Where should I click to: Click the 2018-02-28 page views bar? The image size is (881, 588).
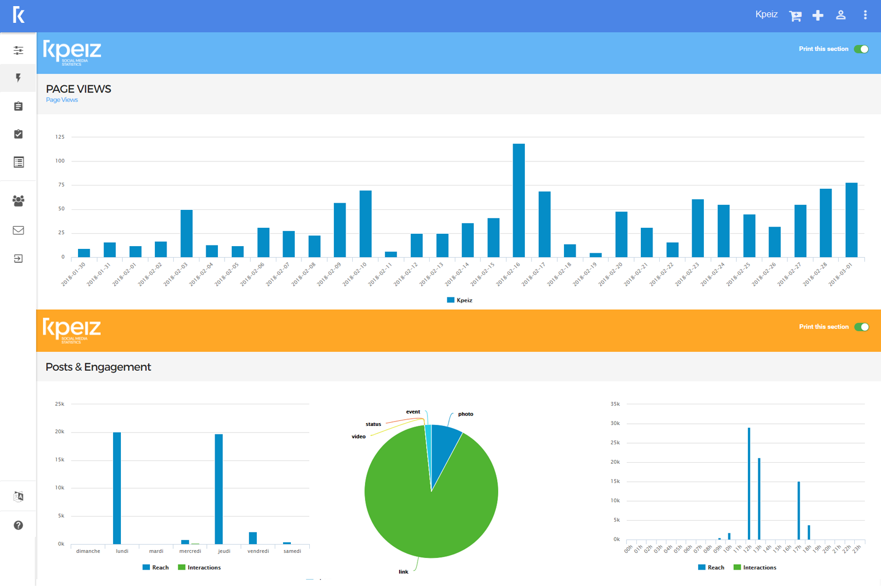pos(826,223)
